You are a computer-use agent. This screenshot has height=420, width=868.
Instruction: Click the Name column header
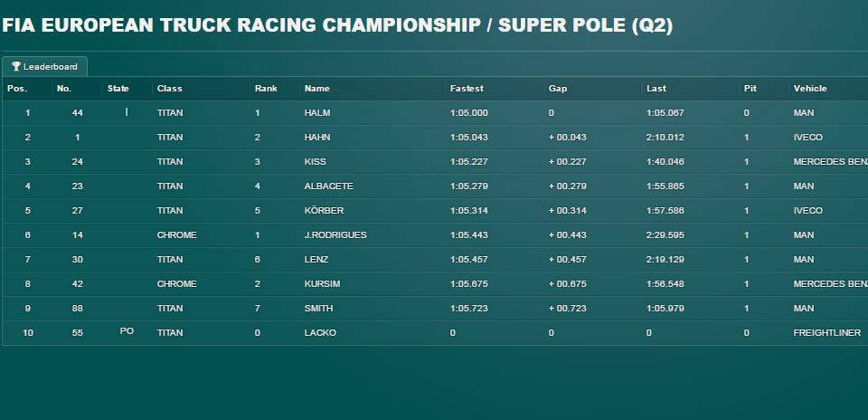coord(316,89)
